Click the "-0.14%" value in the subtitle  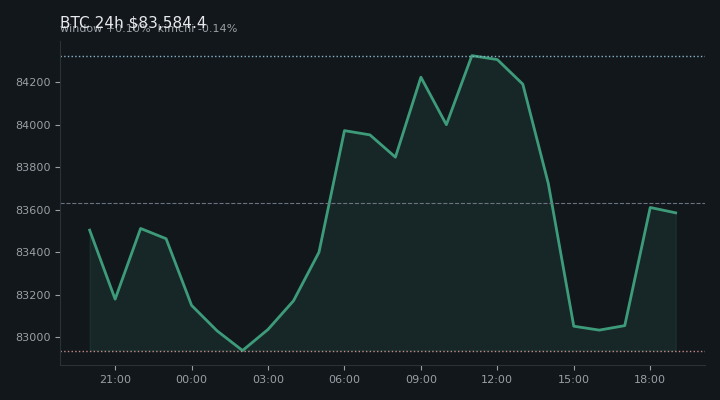218,28
